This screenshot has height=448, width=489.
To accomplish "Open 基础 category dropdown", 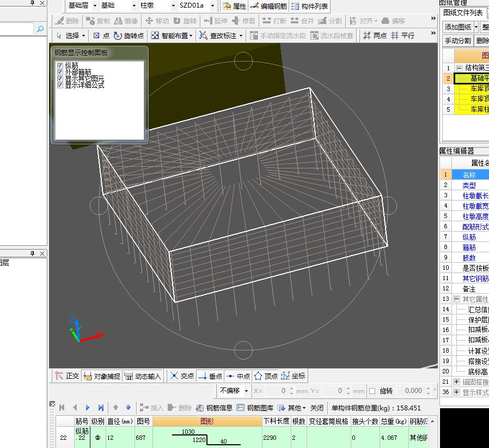I will coord(134,5).
